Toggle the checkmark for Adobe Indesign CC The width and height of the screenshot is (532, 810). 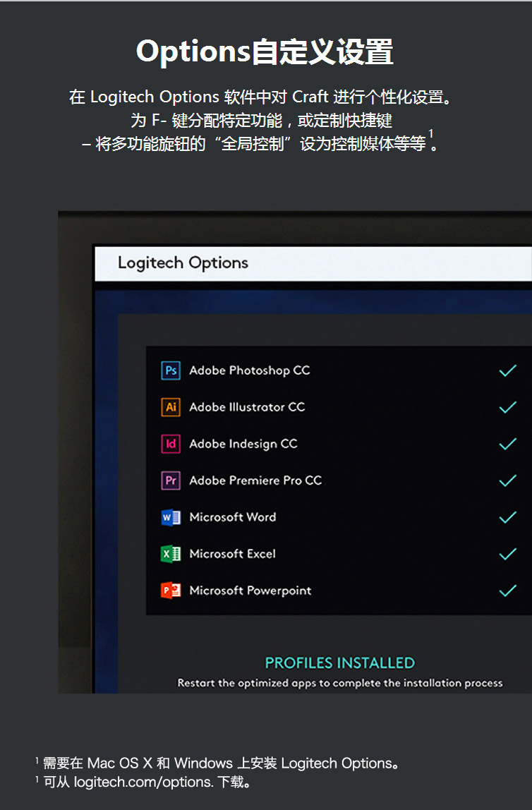508,444
